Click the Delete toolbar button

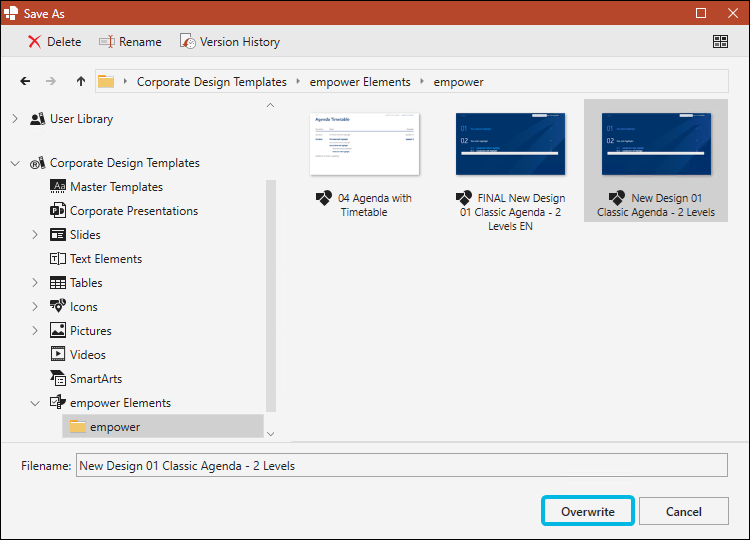[54, 42]
